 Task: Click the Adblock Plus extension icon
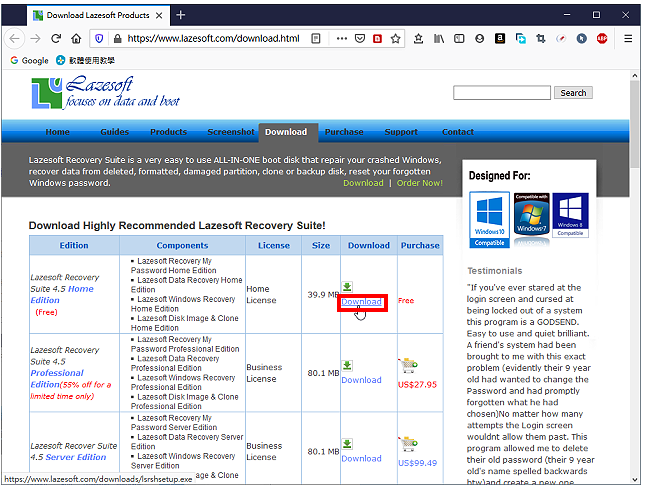point(602,39)
